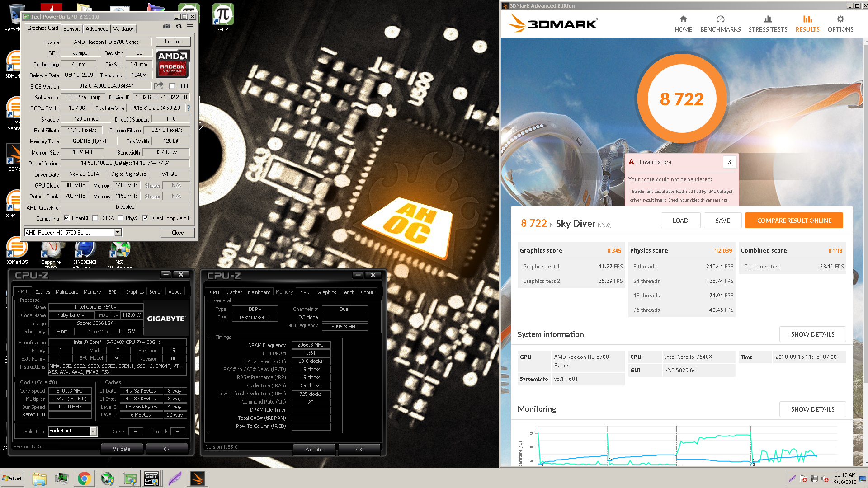This screenshot has height=488, width=868.
Task: Switch to the Sensors tab in GPU-Z
Action: point(72,28)
